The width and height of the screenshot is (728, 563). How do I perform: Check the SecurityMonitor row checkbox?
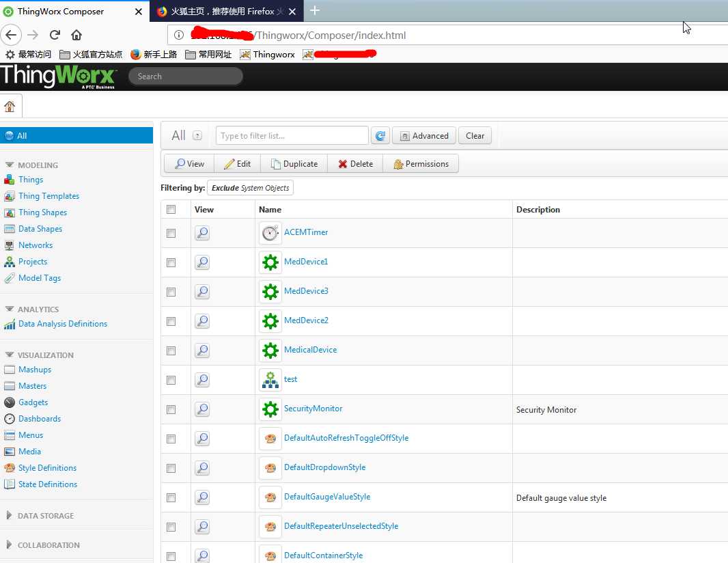coord(171,409)
